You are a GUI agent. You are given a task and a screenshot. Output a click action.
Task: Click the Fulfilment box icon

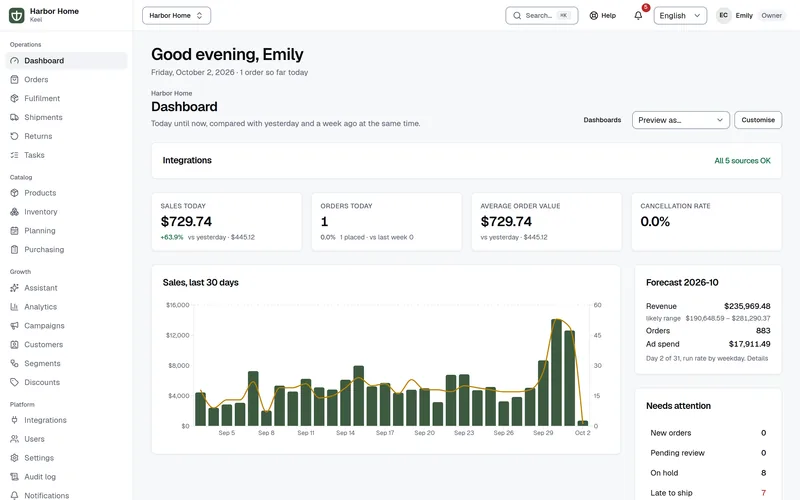coord(14,98)
